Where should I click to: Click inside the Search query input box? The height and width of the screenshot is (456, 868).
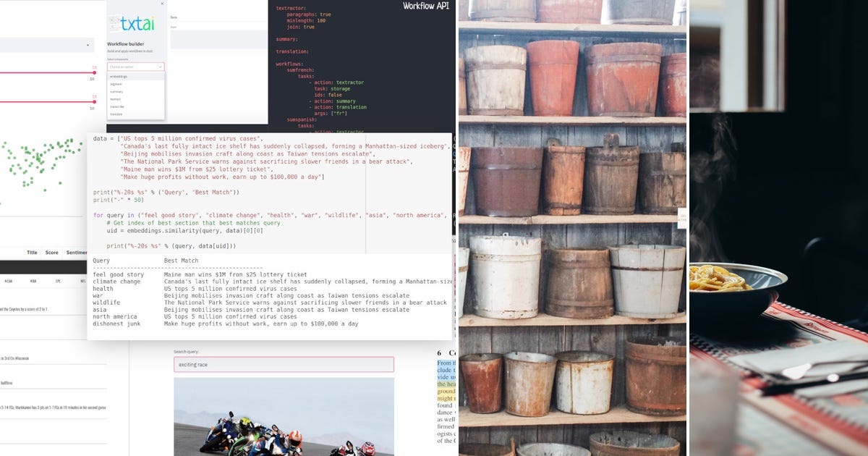282,363
